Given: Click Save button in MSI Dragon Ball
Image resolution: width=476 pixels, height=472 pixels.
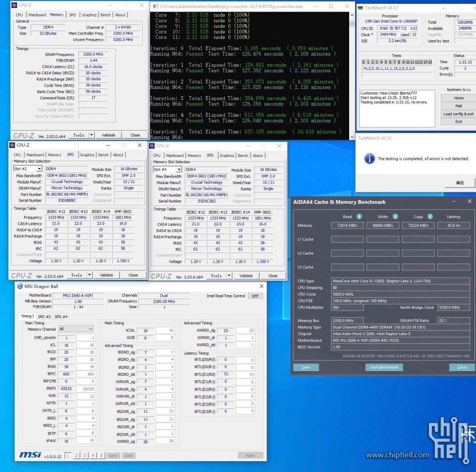Looking at the screenshot, I should pyautogui.click(x=113, y=455).
